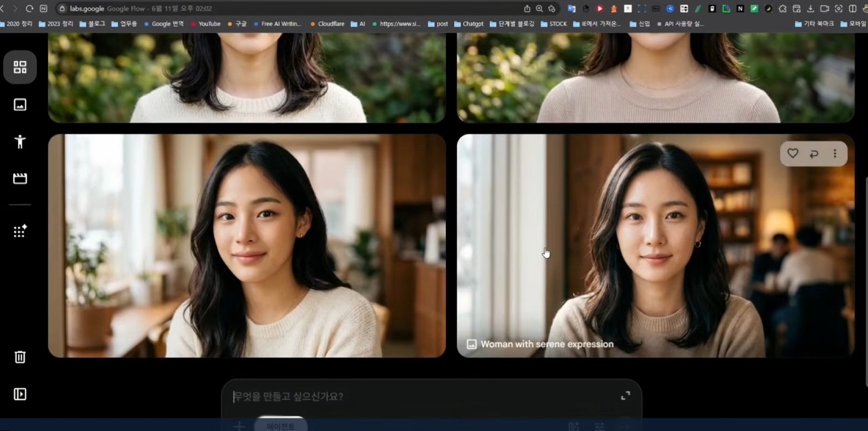Open the extensions puzzle icon
This screenshot has height=431, width=868.
[782, 9]
